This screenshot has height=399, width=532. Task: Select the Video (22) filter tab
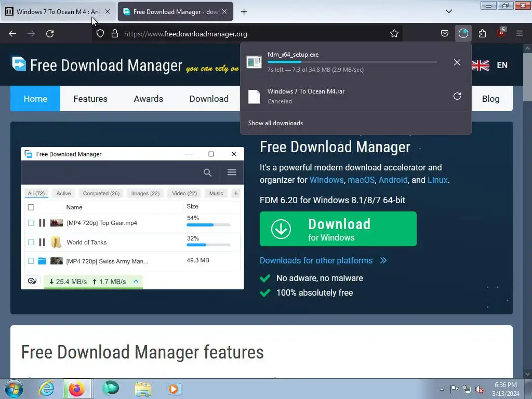click(x=184, y=193)
